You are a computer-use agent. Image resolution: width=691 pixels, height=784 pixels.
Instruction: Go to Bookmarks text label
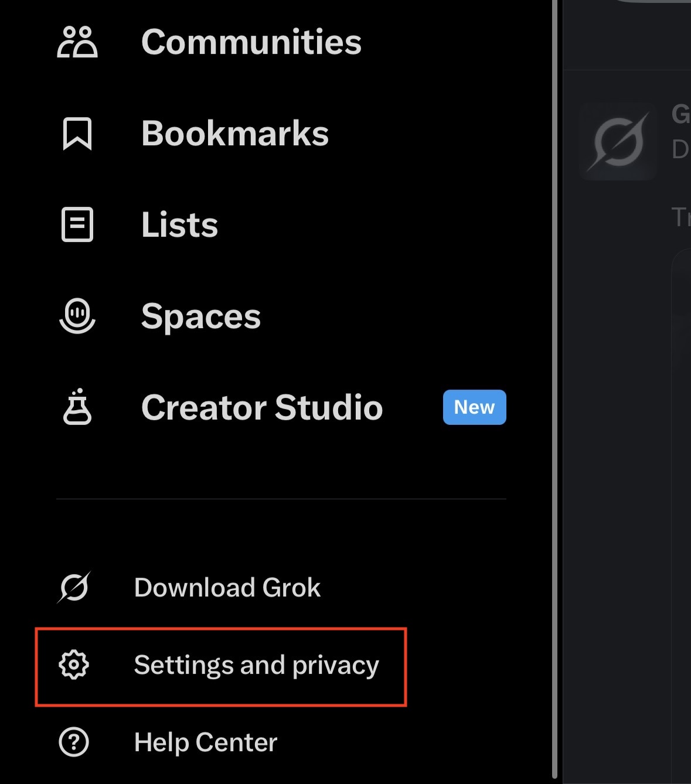235,134
